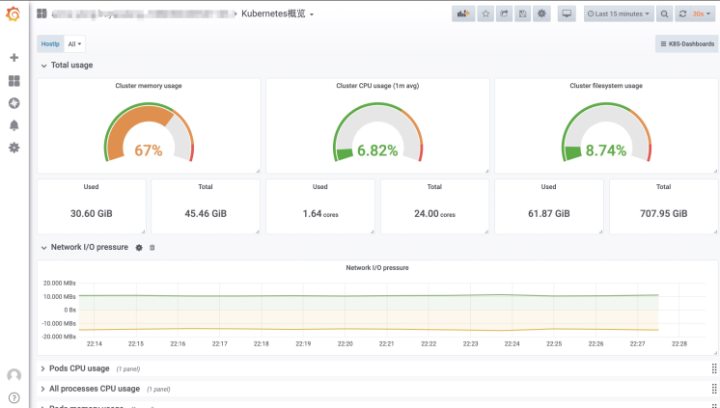Viewport: 720px width, 408px height.
Task: Open dashboard settings gear in toolbar
Action: pos(542,14)
